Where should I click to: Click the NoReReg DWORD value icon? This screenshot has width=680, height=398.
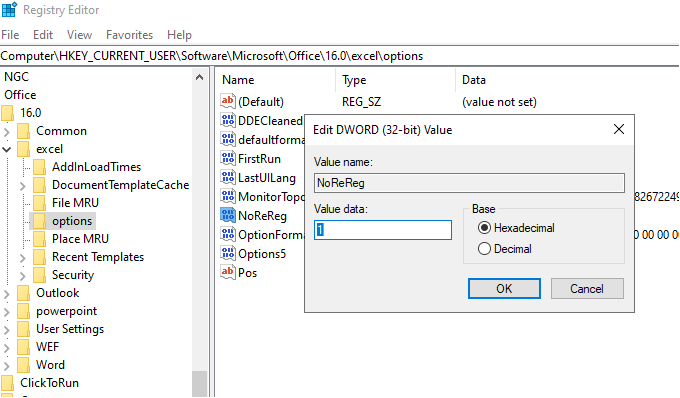[228, 215]
